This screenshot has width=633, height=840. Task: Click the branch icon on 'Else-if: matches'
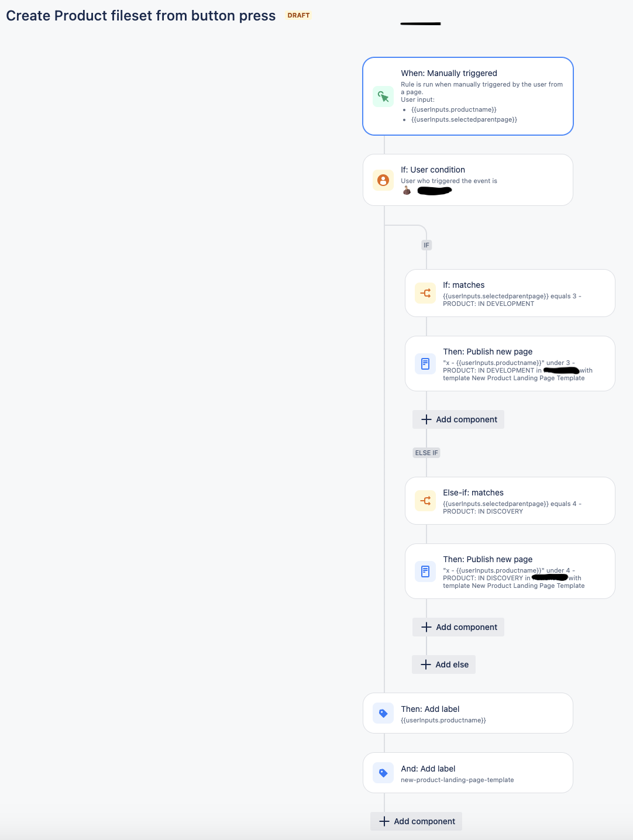click(x=425, y=501)
